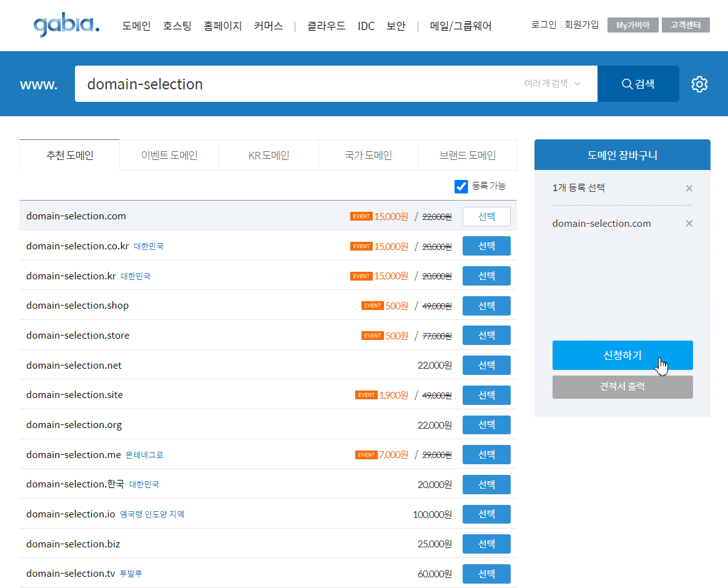Select domain-selection.site
Image resolution: width=728 pixels, height=588 pixels.
486,395
